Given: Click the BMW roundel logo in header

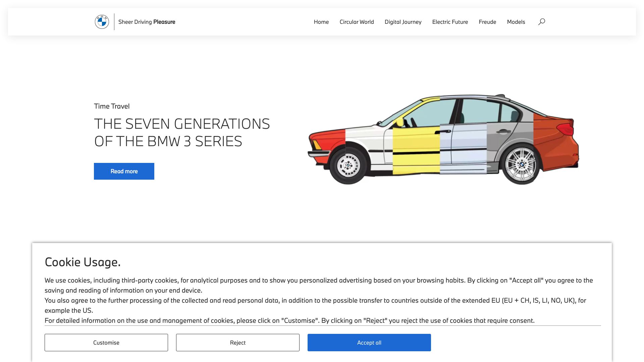Looking at the screenshot, I should click(102, 22).
